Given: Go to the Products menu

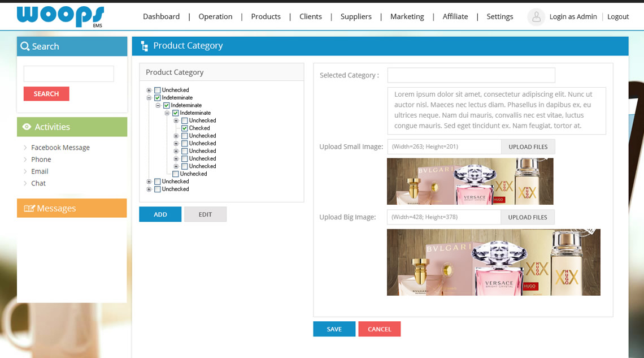Looking at the screenshot, I should point(266,16).
